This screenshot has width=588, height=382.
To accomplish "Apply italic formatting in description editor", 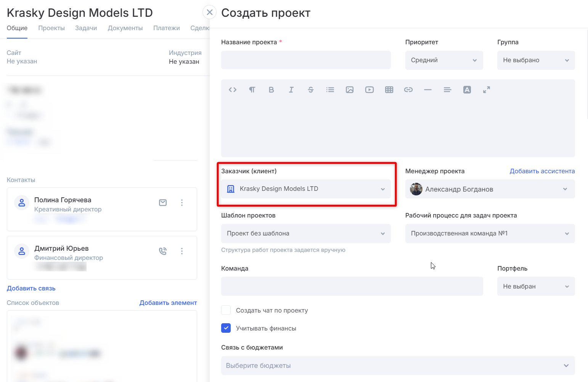I will click(x=291, y=90).
